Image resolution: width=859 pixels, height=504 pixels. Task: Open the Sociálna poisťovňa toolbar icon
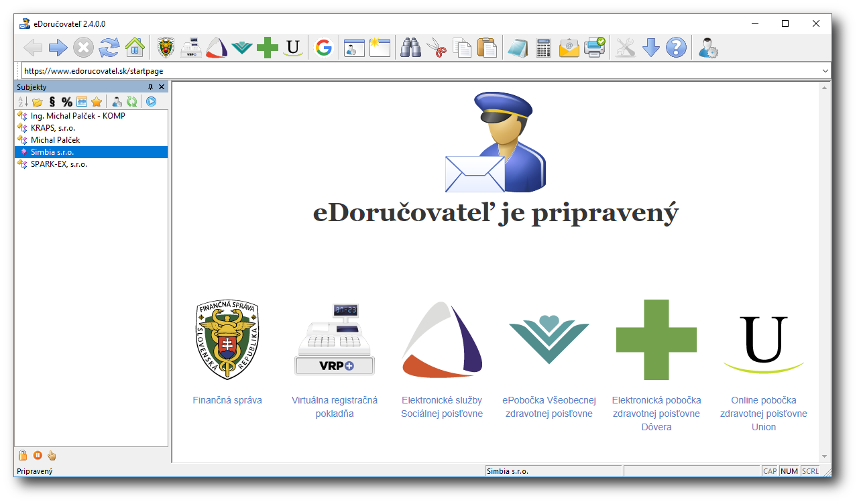coord(217,48)
